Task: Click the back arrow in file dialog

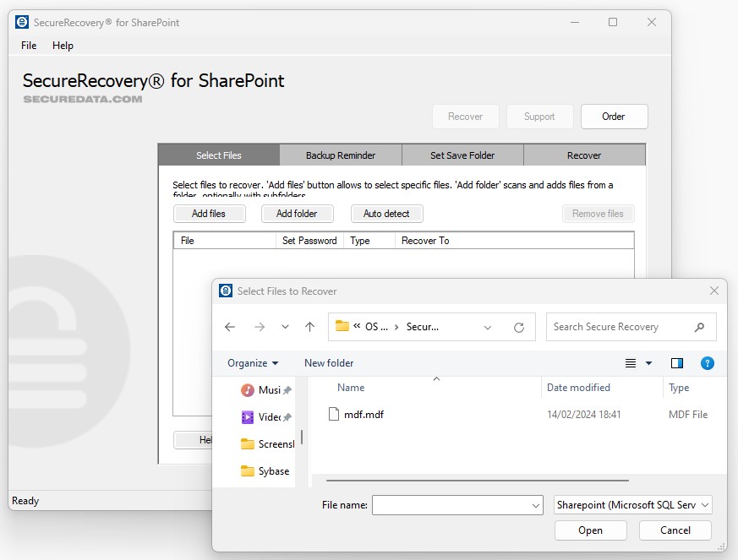Action: tap(230, 327)
